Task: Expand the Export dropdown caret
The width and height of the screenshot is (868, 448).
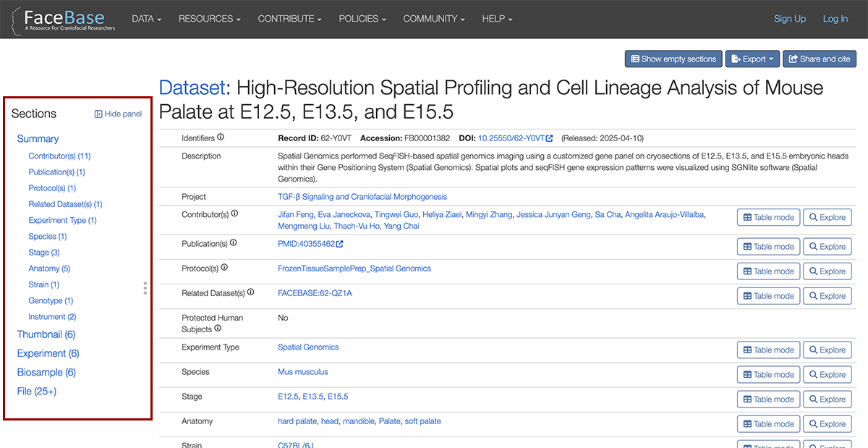Action: click(770, 59)
